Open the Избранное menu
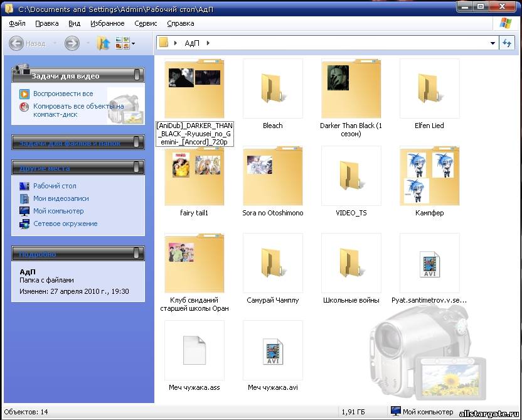522x420 pixels. (107, 24)
